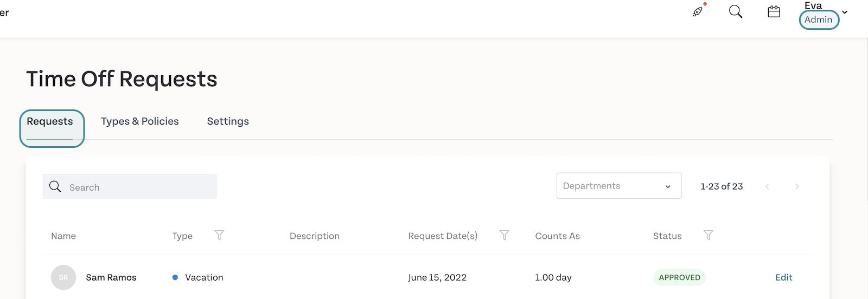The height and width of the screenshot is (299, 868).
Task: Switch to Types & Policies tab
Action: pyautogui.click(x=140, y=121)
